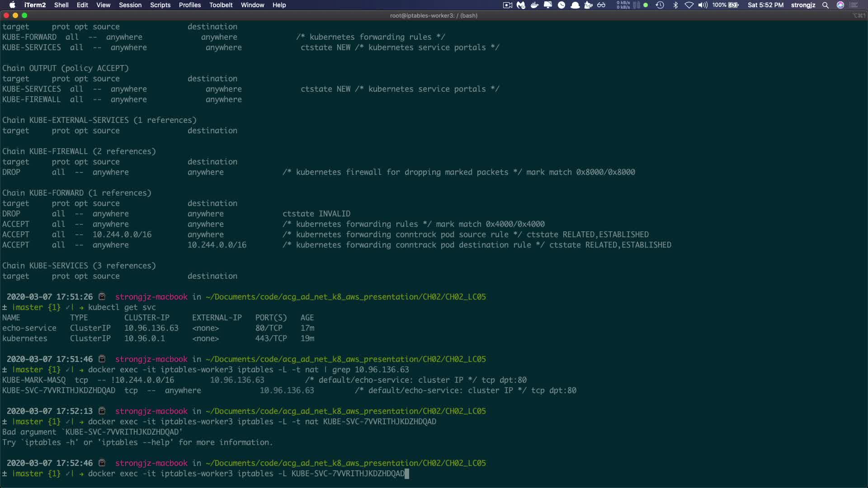Open the Time Machine status icon
868x488 pixels.
(x=660, y=5)
